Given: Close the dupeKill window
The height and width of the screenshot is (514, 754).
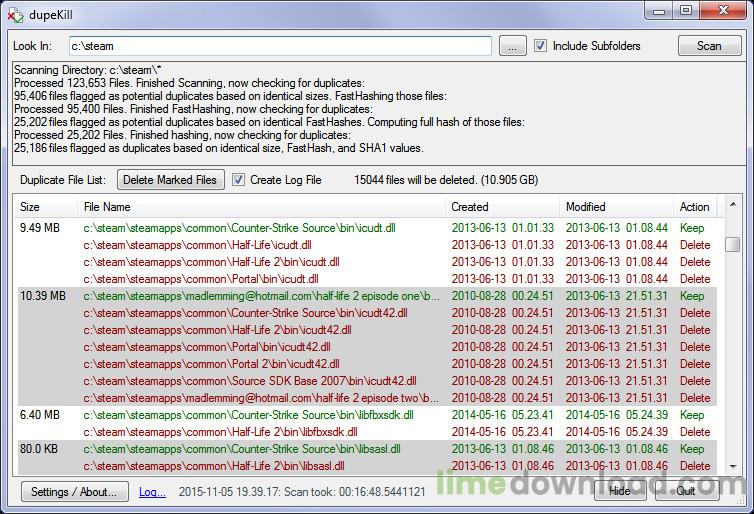Looking at the screenshot, I should coord(723,11).
